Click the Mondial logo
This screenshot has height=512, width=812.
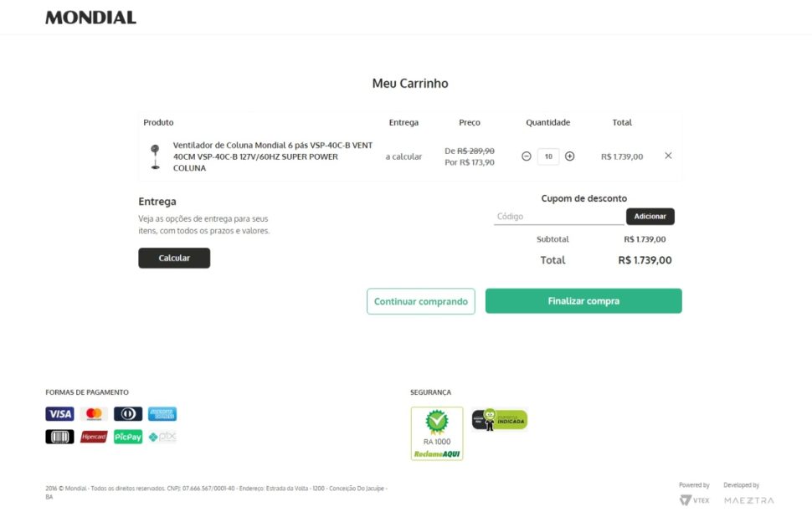pyautogui.click(x=90, y=18)
